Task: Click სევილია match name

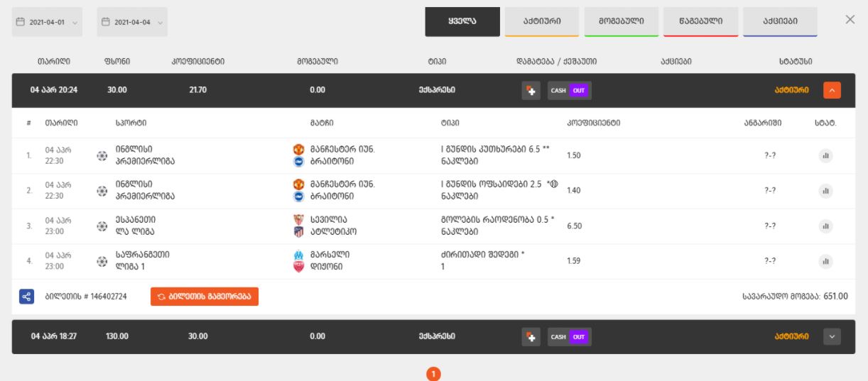Action: pyautogui.click(x=329, y=220)
